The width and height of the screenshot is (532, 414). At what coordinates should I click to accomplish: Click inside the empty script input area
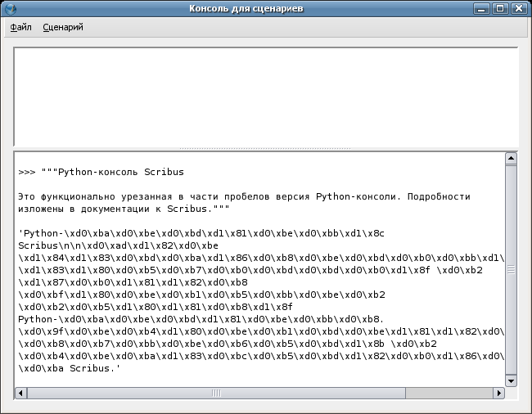click(x=265, y=97)
